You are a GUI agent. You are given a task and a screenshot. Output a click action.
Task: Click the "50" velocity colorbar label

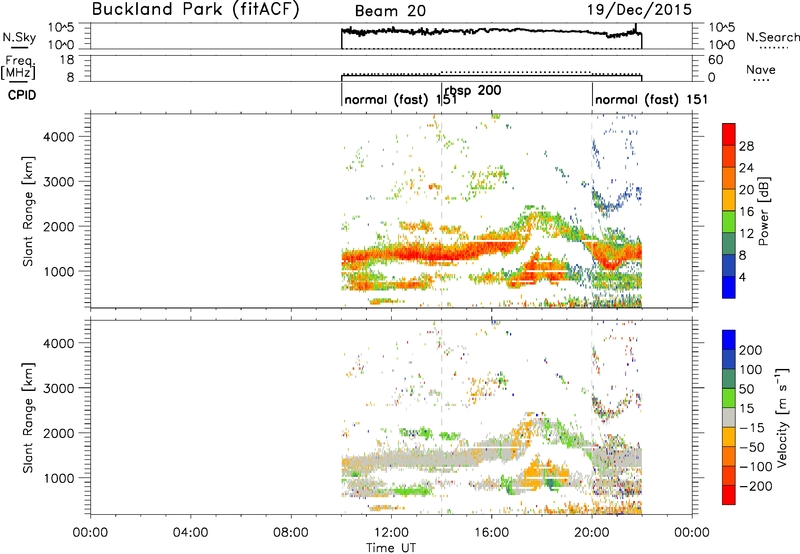click(746, 389)
